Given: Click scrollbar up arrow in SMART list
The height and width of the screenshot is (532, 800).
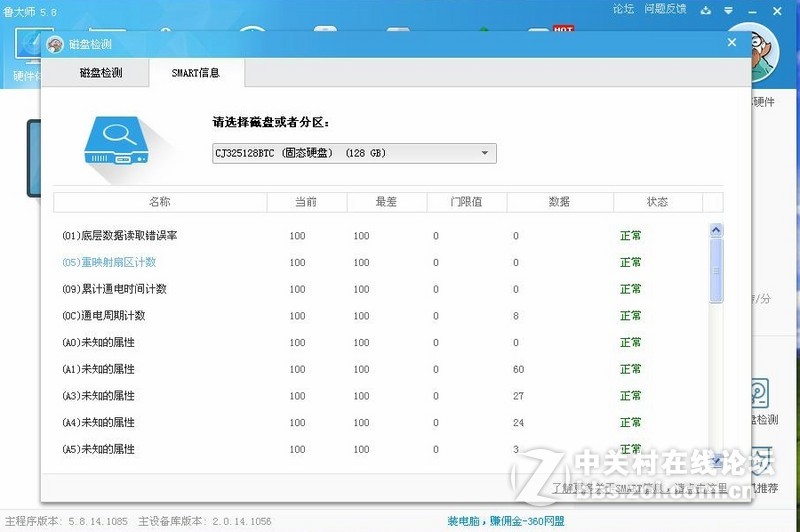Looking at the screenshot, I should 716,231.
